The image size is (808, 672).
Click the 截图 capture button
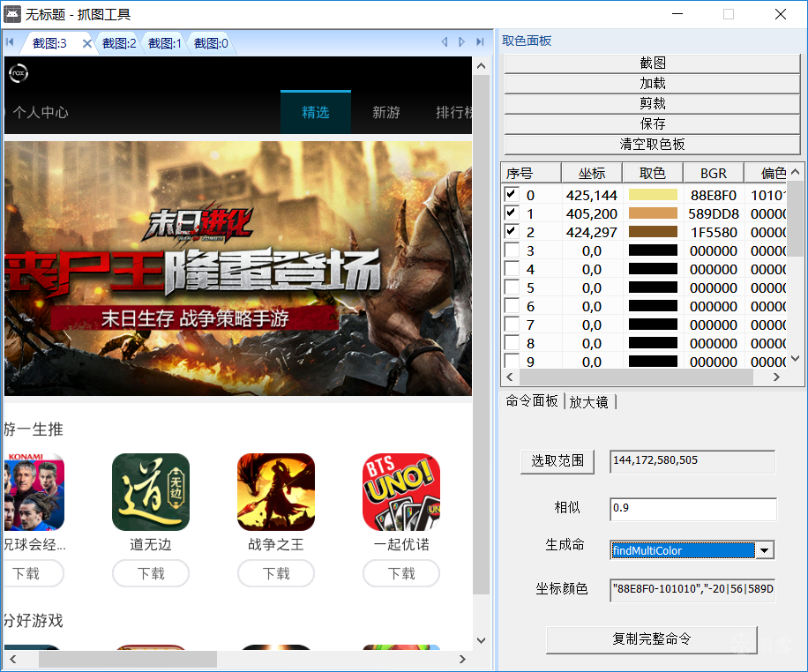(652, 63)
